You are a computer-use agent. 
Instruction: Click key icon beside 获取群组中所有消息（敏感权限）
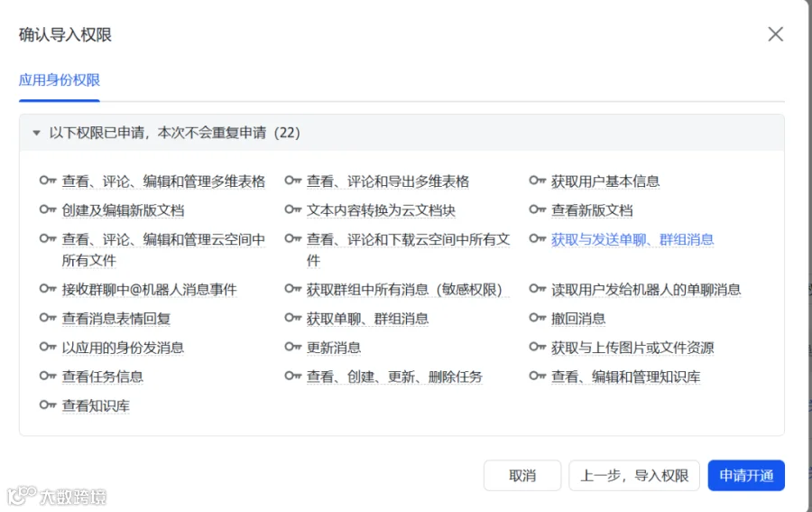click(292, 288)
